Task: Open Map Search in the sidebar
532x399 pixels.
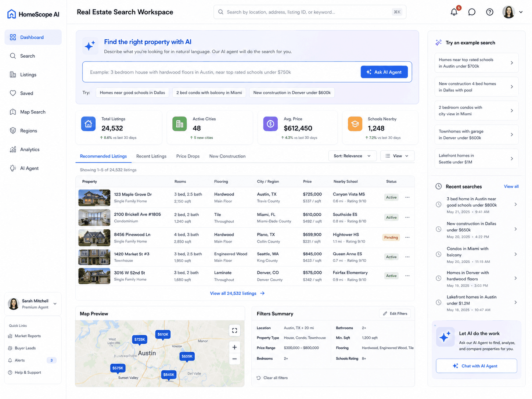Action: point(33,112)
